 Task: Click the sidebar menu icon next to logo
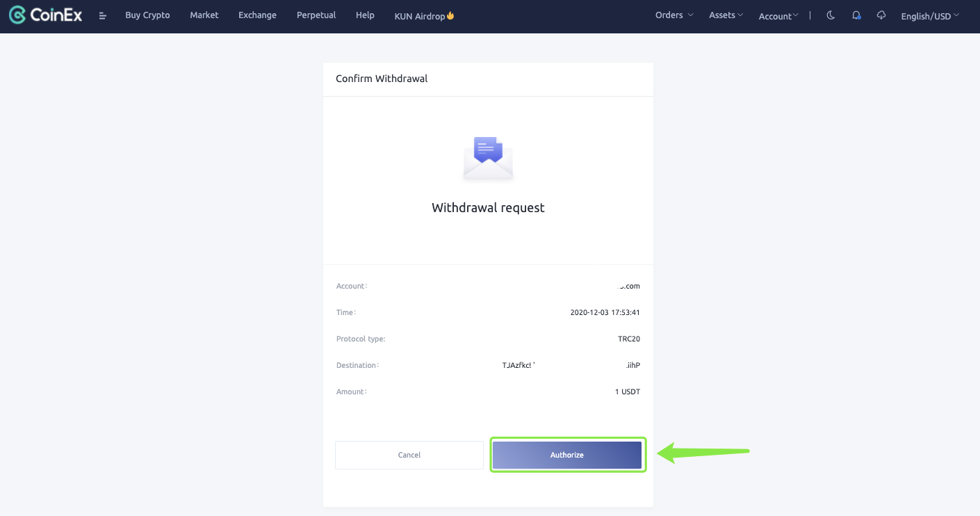[x=102, y=15]
